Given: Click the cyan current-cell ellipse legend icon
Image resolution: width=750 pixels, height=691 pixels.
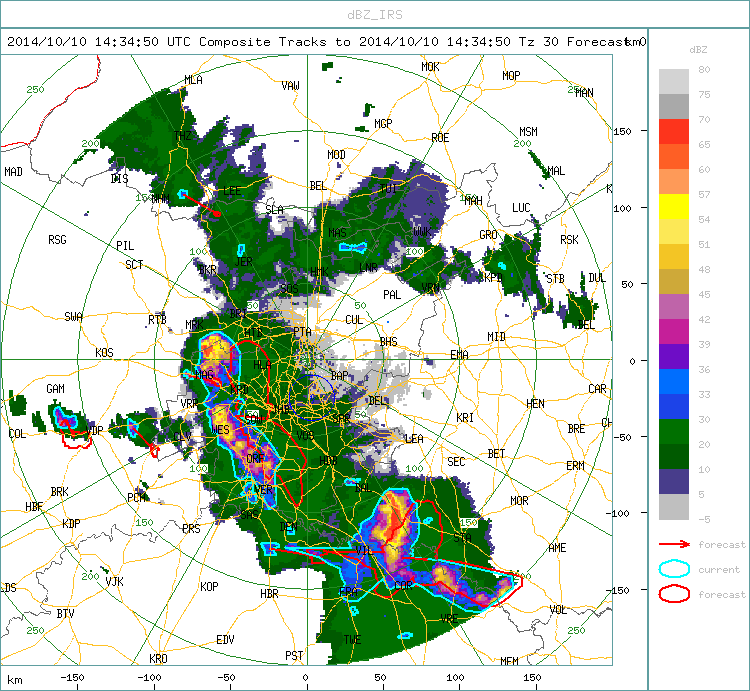Looking at the screenshot, I should click(674, 569).
